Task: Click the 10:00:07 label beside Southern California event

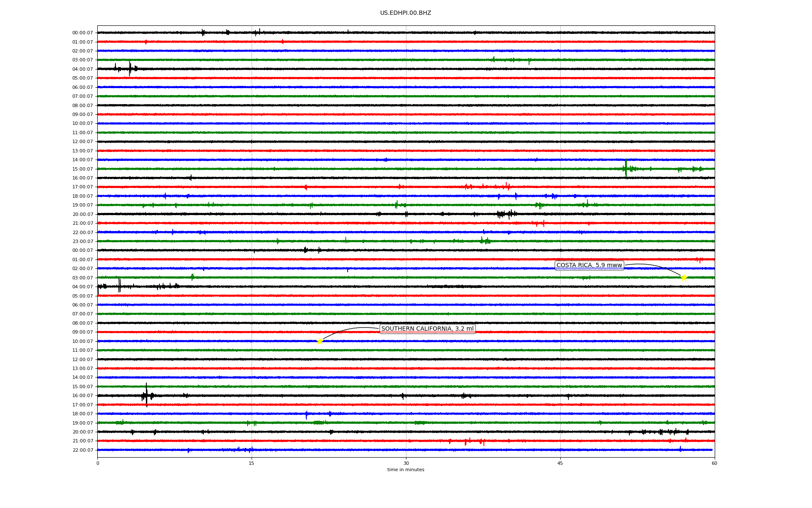Action: tap(82, 342)
